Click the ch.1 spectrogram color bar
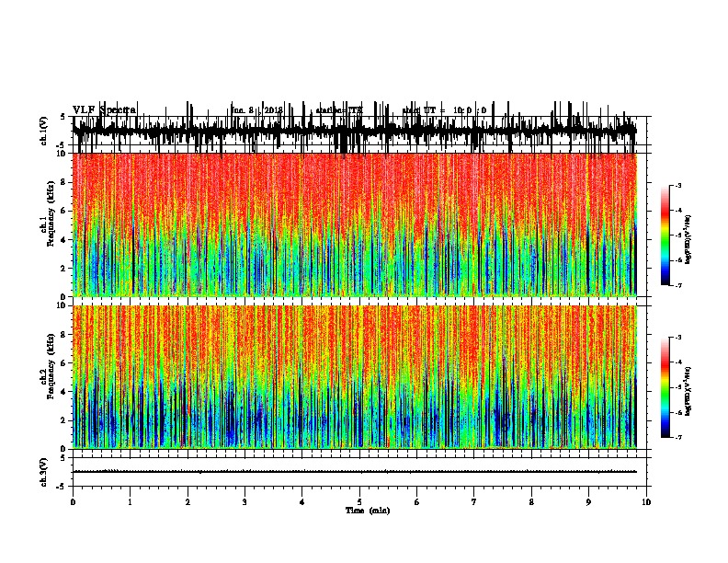 (x=665, y=236)
